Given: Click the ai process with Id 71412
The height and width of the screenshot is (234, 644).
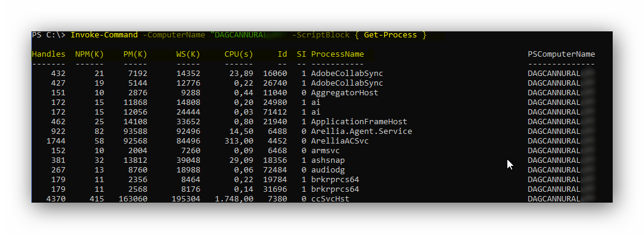Looking at the screenshot, I should (316, 112).
